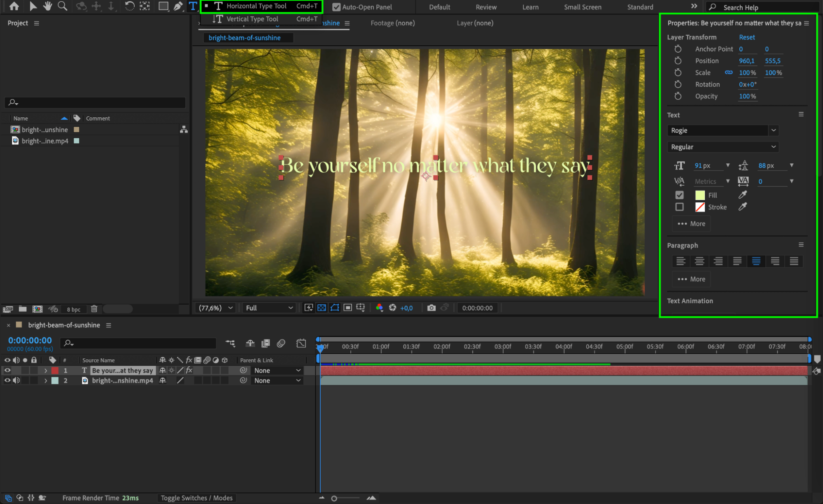Toggle the Fill checkbox

pos(679,195)
